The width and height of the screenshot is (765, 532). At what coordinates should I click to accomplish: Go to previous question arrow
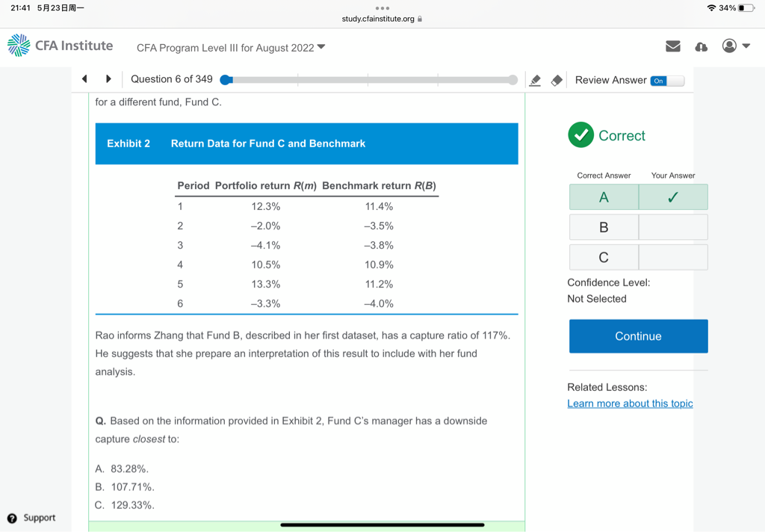point(84,79)
